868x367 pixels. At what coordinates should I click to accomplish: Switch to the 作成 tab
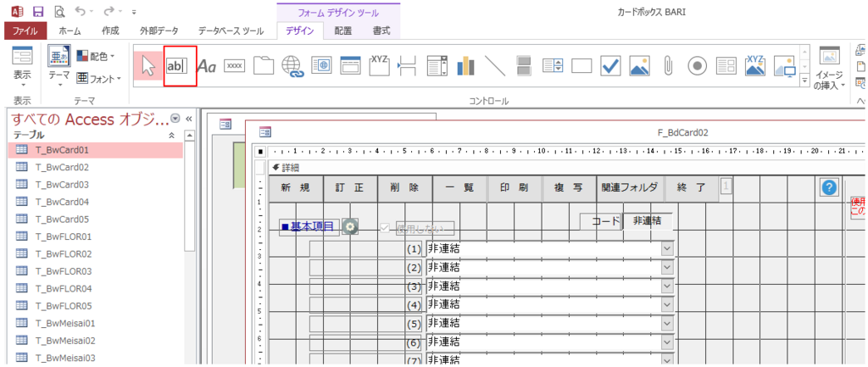point(111,31)
